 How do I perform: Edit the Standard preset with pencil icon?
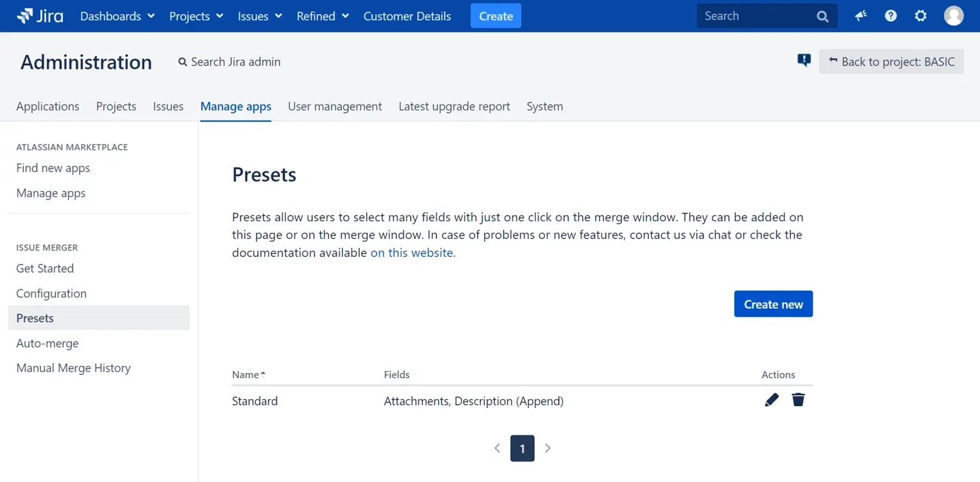click(x=771, y=400)
